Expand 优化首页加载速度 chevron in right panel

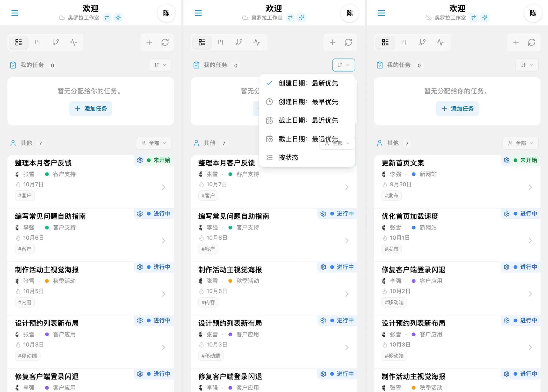point(530,241)
